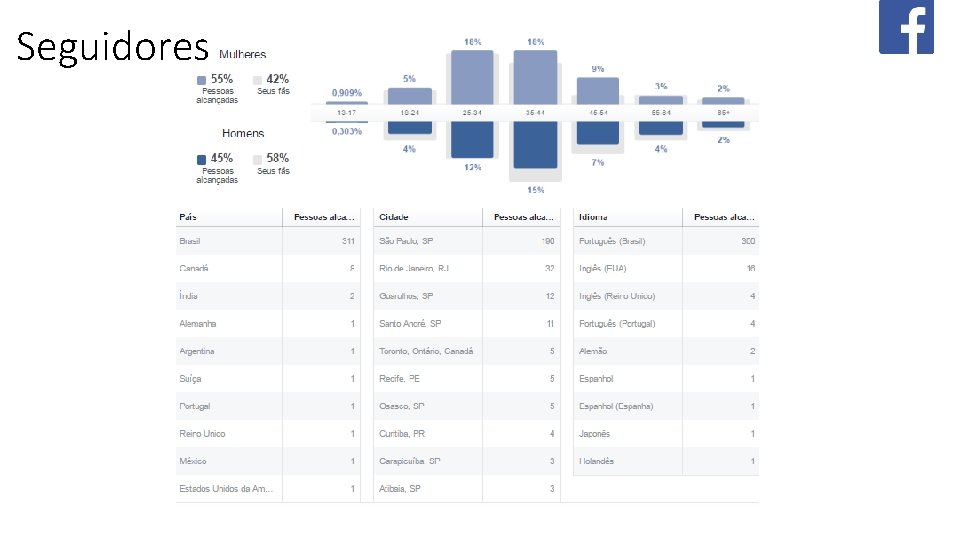Click the 65+ age range label
Image resolution: width=960 pixels, height=540 pixels.
[722, 113]
